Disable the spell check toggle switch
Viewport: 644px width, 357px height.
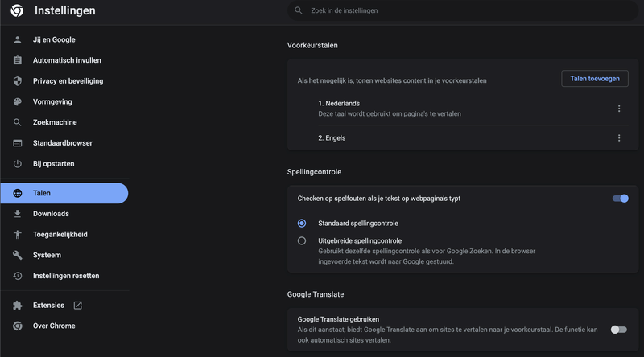pos(620,199)
